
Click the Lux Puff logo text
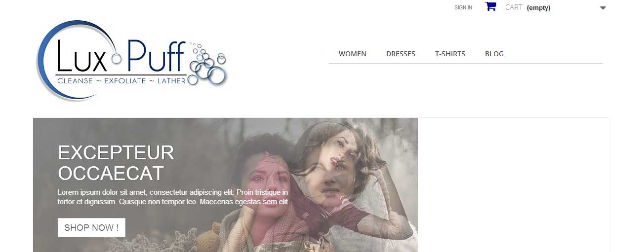(x=121, y=56)
